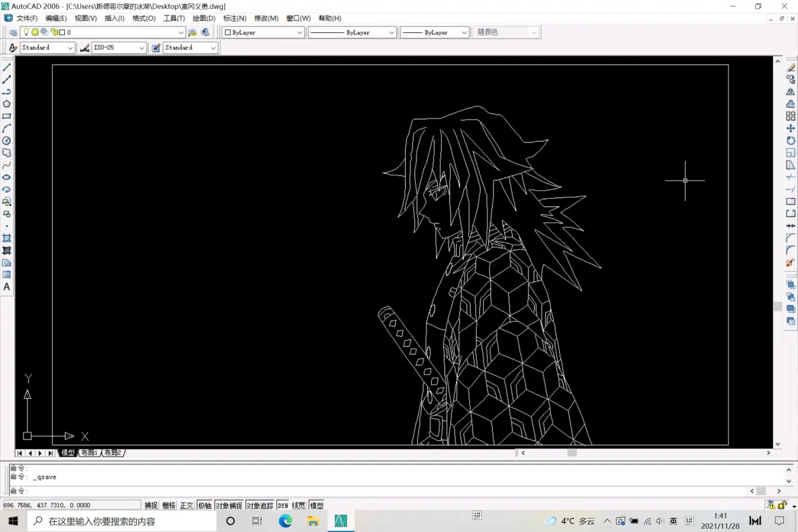The image size is (798, 532).
Task: Select the Multiline Text tool
Action: (x=7, y=287)
